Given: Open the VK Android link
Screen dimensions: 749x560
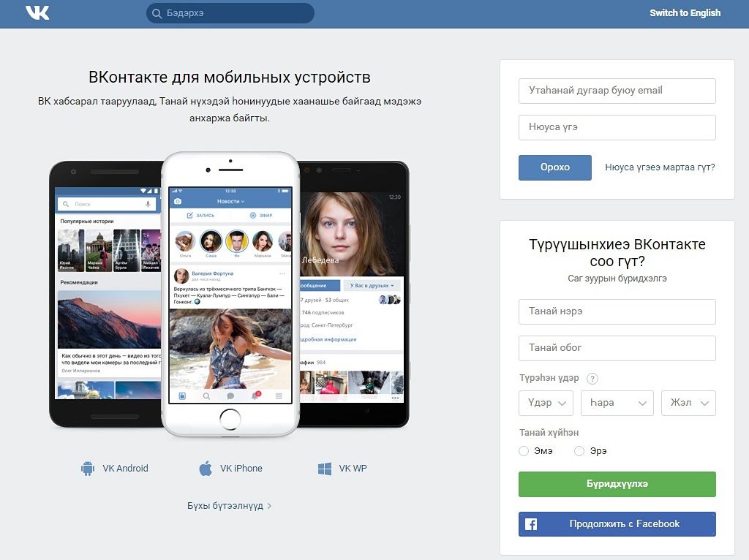Looking at the screenshot, I should point(115,469).
